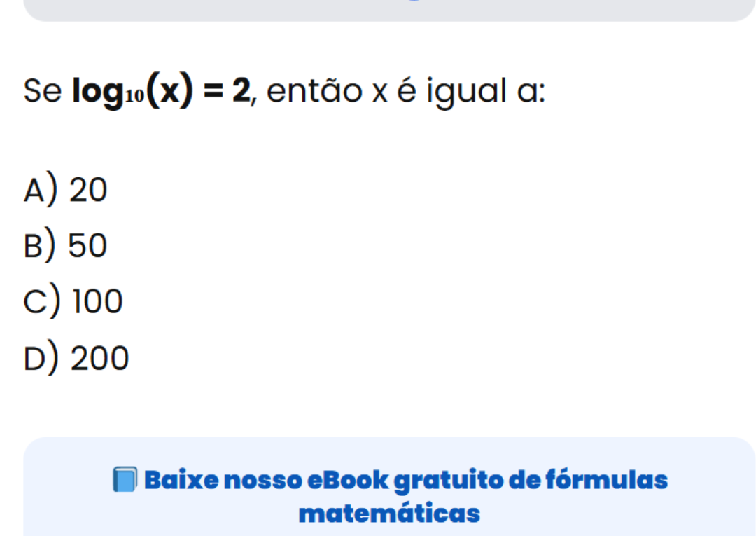Click the word "nosso" in the banner
Viewport: 756px width, 536px height.
(x=260, y=481)
